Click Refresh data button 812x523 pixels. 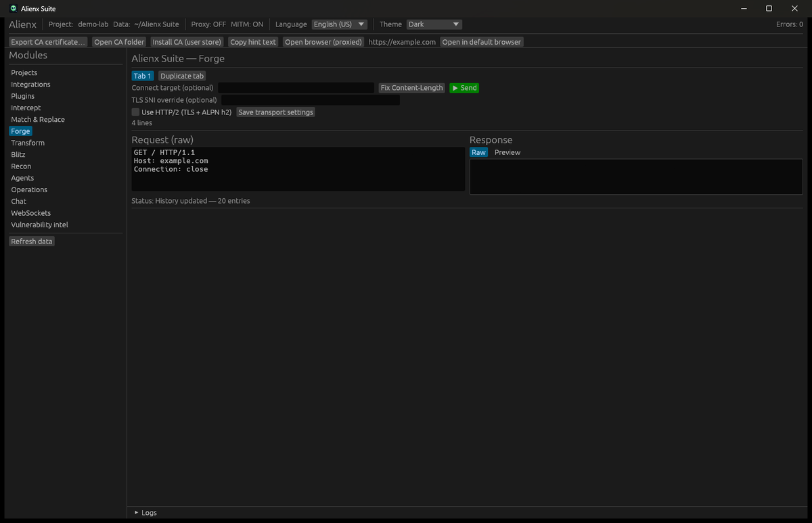click(x=32, y=242)
